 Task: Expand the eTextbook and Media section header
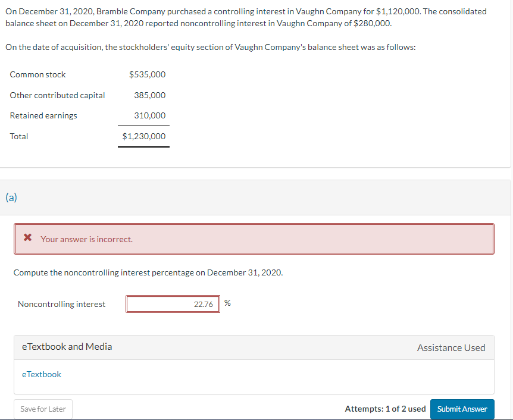pos(254,347)
